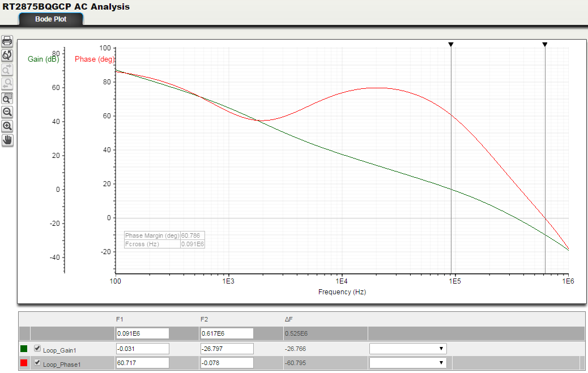Screen dimensions: 588x373
Task: Select the Pan hand tool
Action: tap(7, 140)
